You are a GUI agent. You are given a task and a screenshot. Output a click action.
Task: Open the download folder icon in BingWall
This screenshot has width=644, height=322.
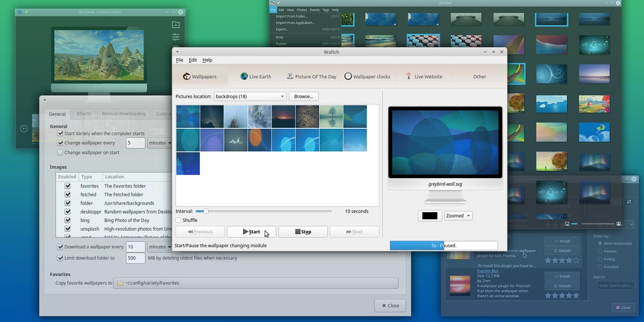point(176,24)
